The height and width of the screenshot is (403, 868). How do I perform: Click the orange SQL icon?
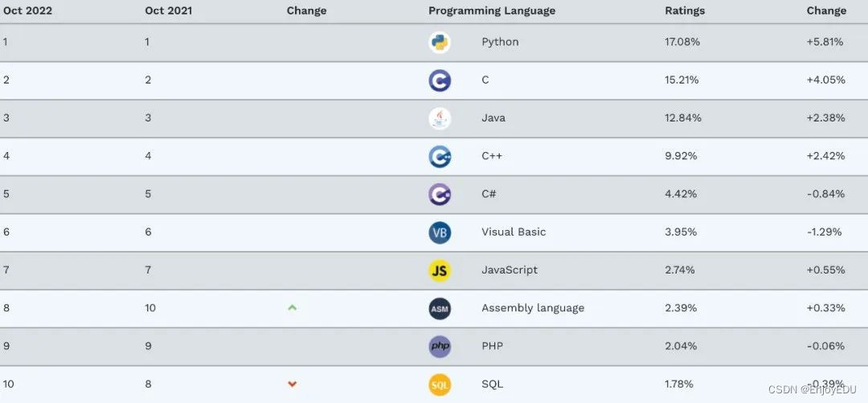coord(440,384)
